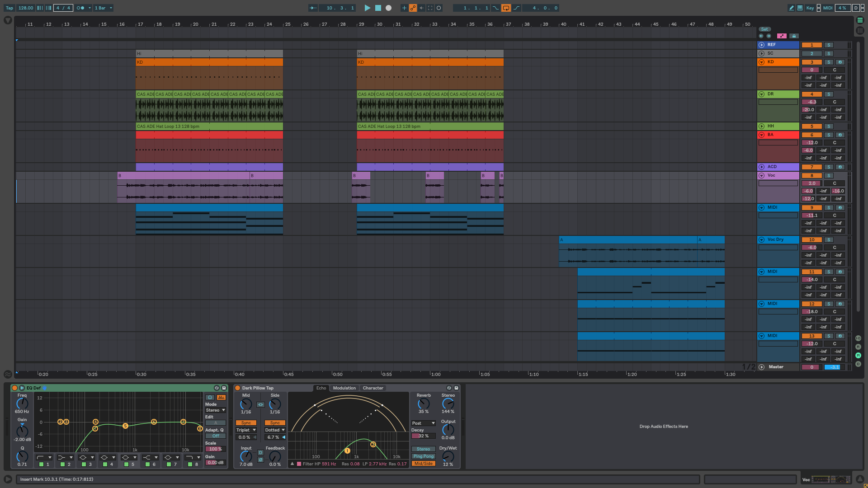The image size is (868, 488).
Task: Click the Session Record circle button
Action: (x=439, y=8)
